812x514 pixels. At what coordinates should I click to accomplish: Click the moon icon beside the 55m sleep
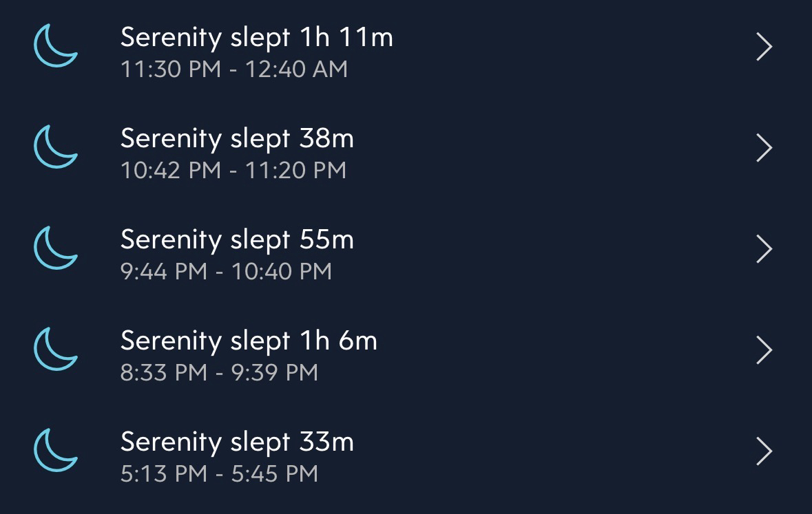tap(55, 248)
